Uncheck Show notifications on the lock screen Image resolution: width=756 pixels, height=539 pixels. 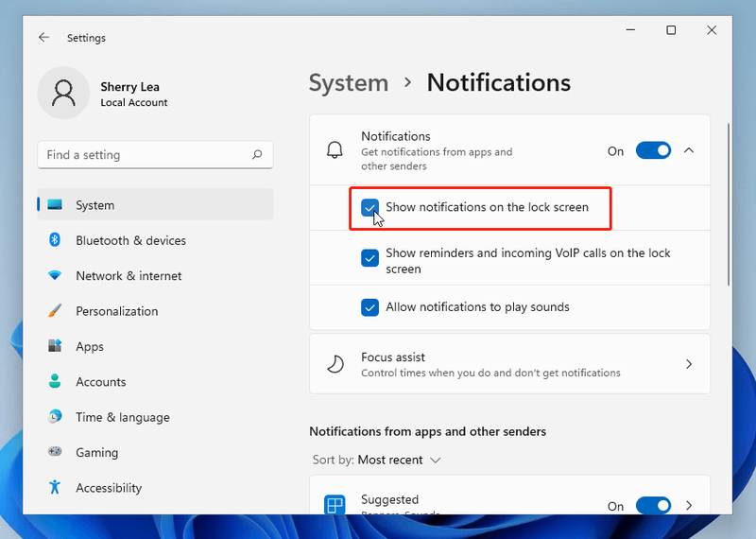[x=369, y=207]
